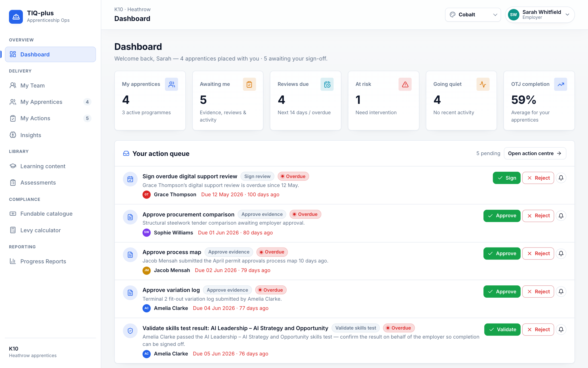Snooze the digital support review with bell icon
Screen dimensions: 588x368
click(561, 178)
